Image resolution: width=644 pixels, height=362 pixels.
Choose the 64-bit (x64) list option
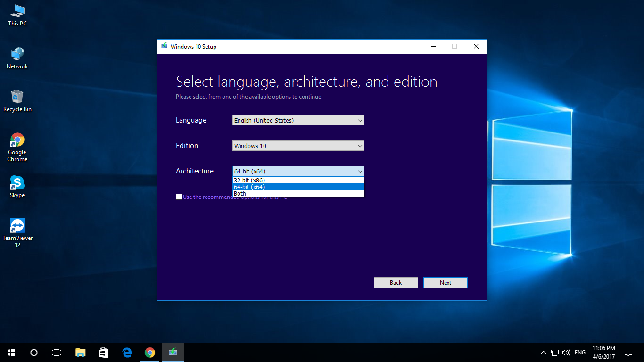tap(298, 187)
